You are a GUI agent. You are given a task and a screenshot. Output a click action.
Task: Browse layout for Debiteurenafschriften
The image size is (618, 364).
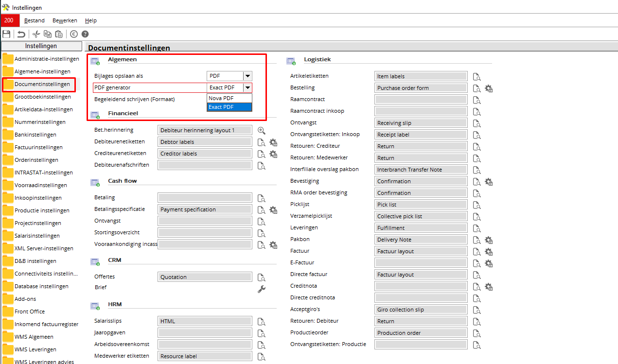pyautogui.click(x=262, y=165)
